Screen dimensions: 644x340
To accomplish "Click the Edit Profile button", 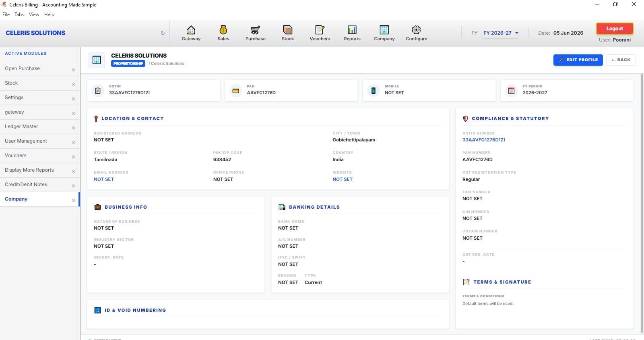I will (578, 60).
